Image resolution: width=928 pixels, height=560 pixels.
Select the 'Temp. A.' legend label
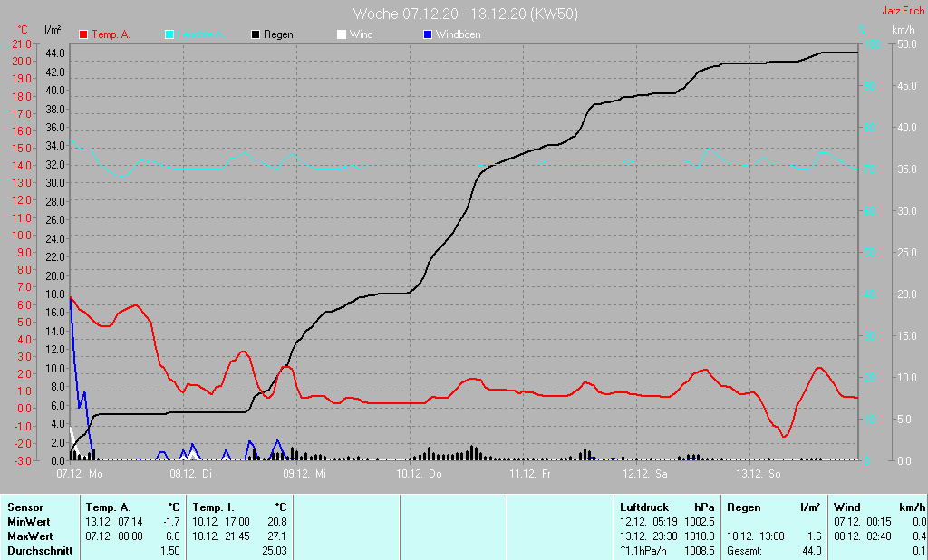(111, 34)
